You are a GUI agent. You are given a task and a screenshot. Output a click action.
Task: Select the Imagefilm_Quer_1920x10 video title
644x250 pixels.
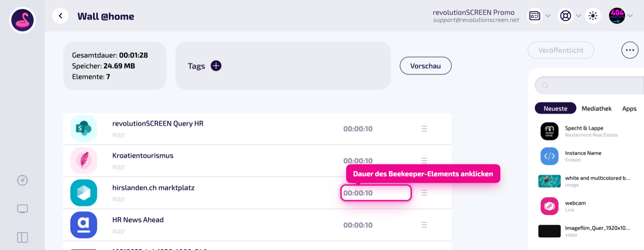(598, 228)
